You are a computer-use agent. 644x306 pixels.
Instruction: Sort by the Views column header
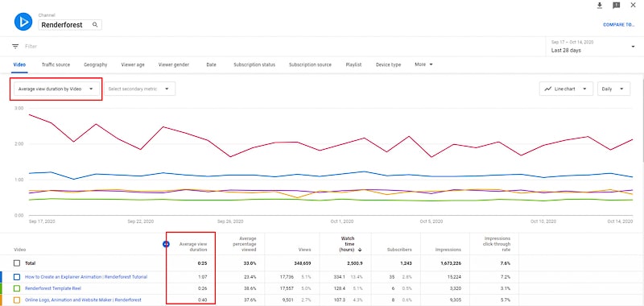305,250
